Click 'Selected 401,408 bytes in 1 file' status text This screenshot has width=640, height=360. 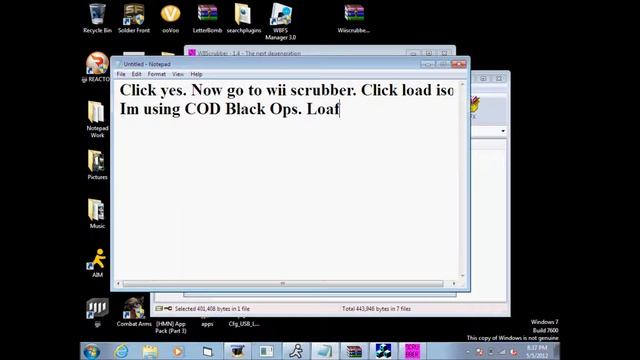tap(212, 309)
